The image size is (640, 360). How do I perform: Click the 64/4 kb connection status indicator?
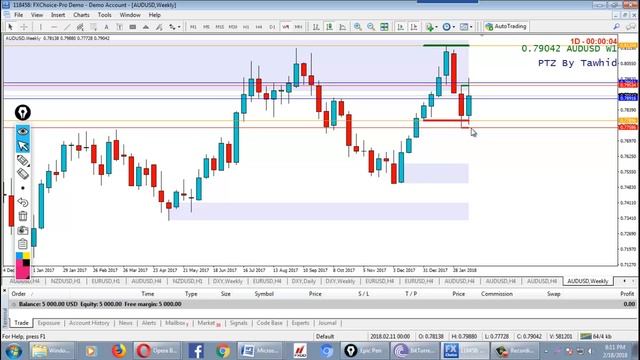coord(596,337)
